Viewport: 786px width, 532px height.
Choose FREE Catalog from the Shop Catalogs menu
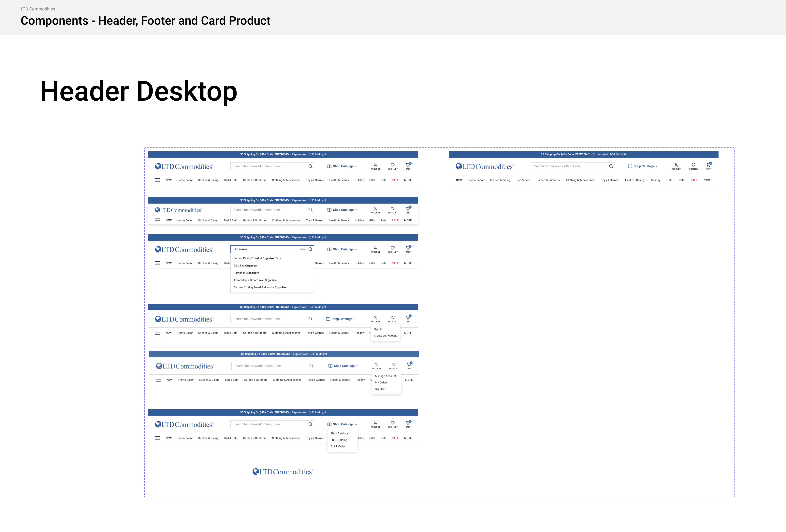[x=339, y=440]
